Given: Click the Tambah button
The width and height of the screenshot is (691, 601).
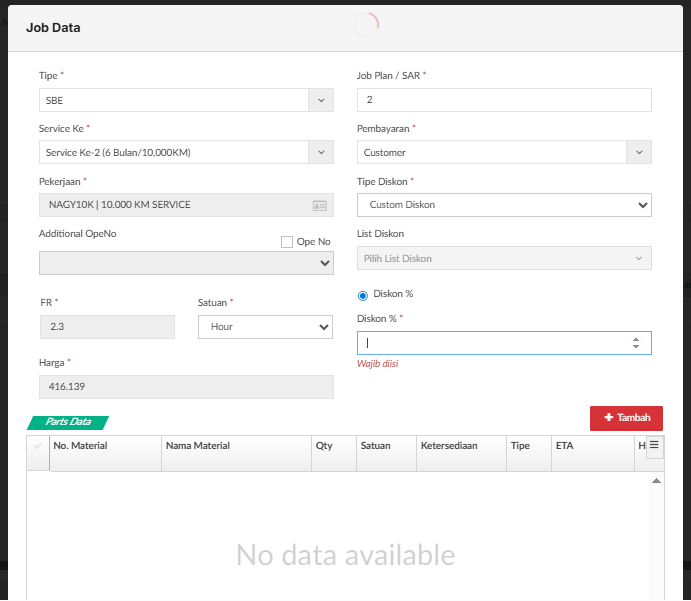Looking at the screenshot, I should (x=626, y=418).
